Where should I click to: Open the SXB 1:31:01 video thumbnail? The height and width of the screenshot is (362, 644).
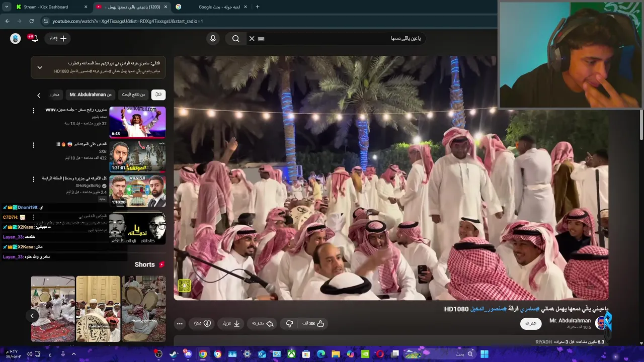pyautogui.click(x=137, y=156)
